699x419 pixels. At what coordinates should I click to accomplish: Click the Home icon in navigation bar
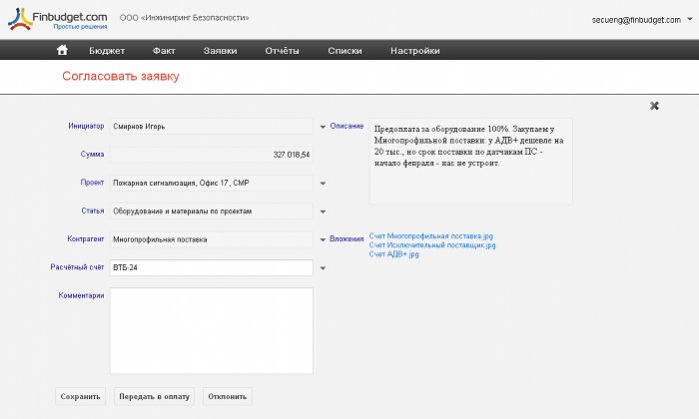coord(62,50)
